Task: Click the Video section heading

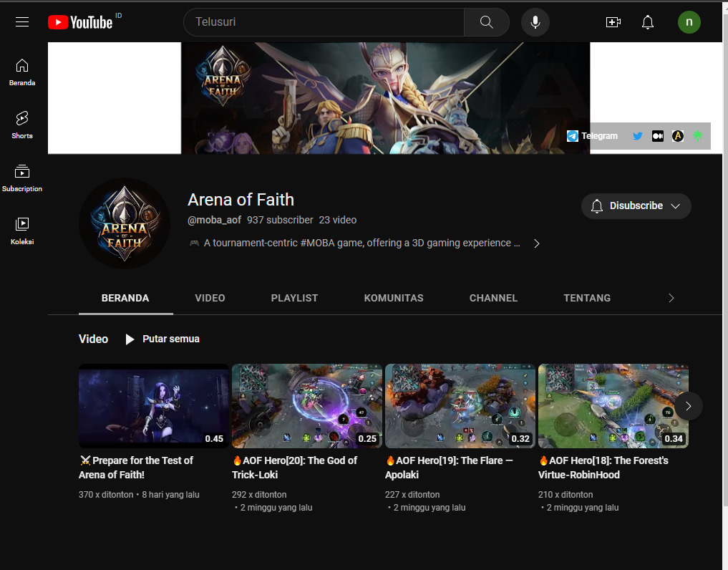Action: (93, 339)
